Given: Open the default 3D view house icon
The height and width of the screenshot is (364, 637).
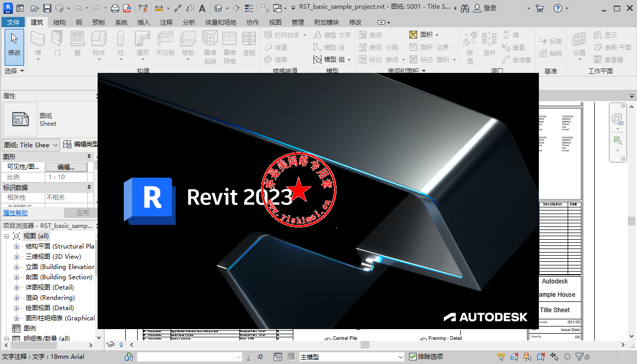Looking at the screenshot, I should [x=218, y=8].
